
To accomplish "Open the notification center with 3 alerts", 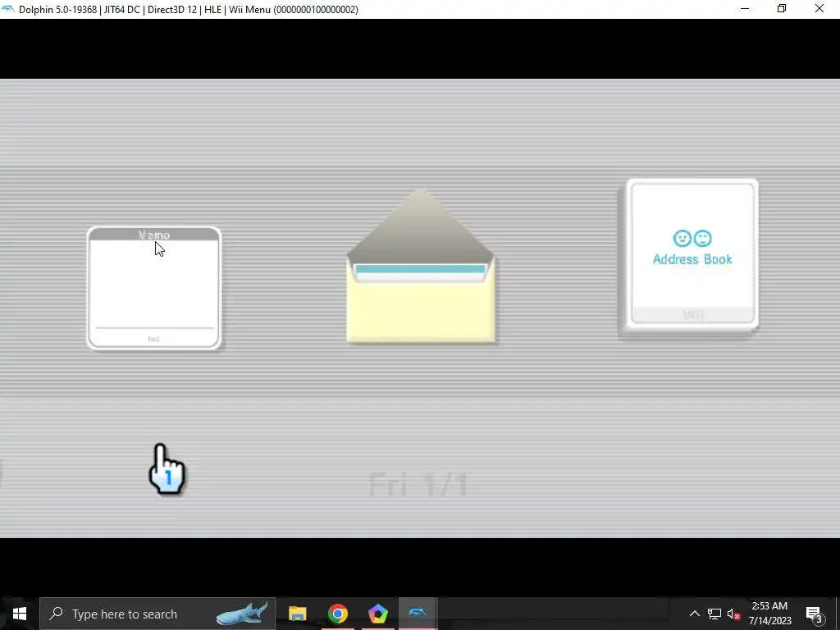I will click(x=815, y=614).
